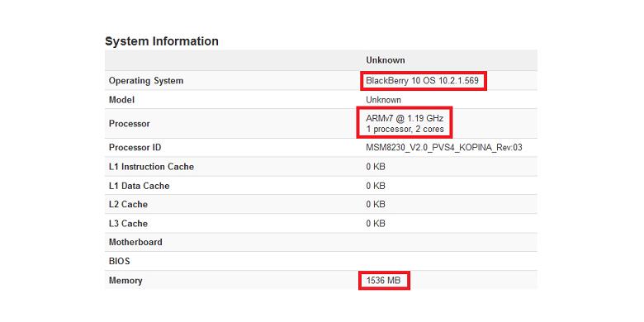Select '0 KB' in L2 Cache row
The width and height of the screenshot is (644, 322).
pos(376,205)
